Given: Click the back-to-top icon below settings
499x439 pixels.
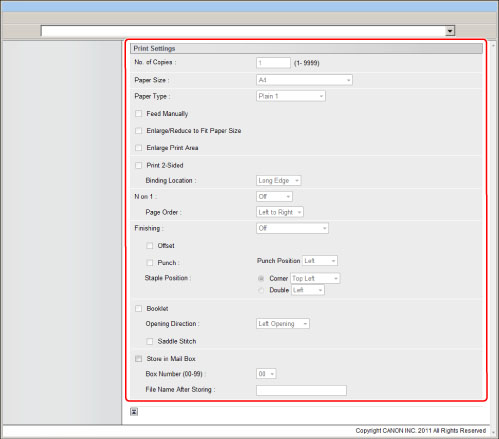Looking at the screenshot, I should pos(134,412).
